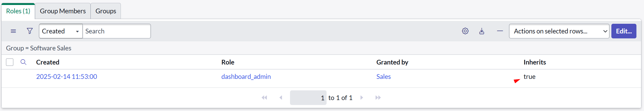Open the list controls hamburger menu
The image size is (644, 111).
click(13, 31)
